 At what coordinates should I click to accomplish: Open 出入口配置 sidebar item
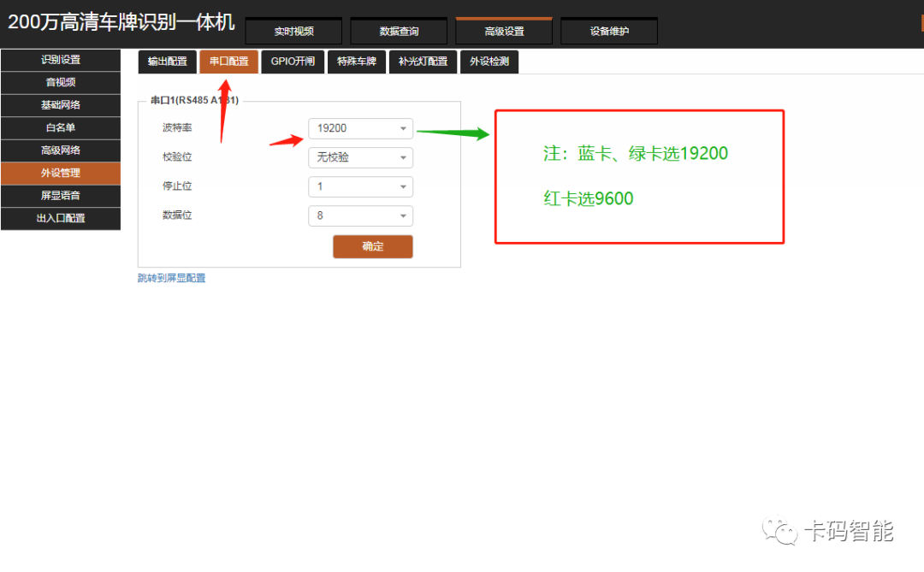[x=61, y=219]
